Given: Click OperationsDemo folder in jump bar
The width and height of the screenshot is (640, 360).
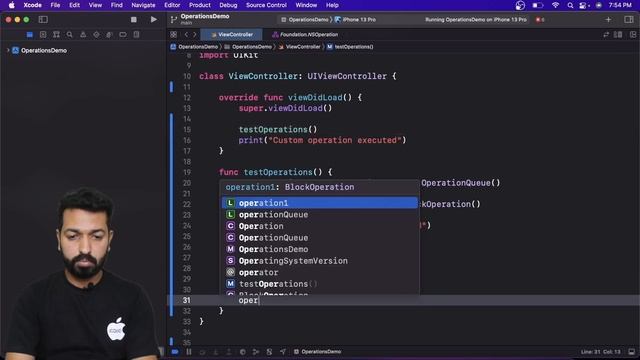Looking at the screenshot, I should pos(248,47).
